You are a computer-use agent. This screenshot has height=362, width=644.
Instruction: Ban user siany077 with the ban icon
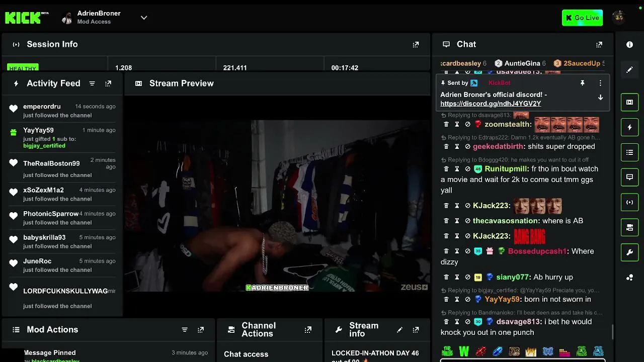pos(467,277)
